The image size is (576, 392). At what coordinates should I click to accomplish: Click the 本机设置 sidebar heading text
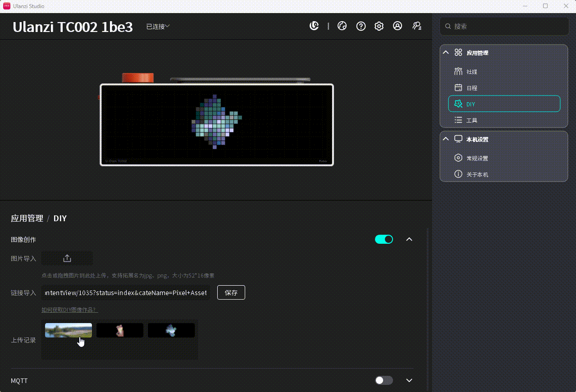[477, 139]
